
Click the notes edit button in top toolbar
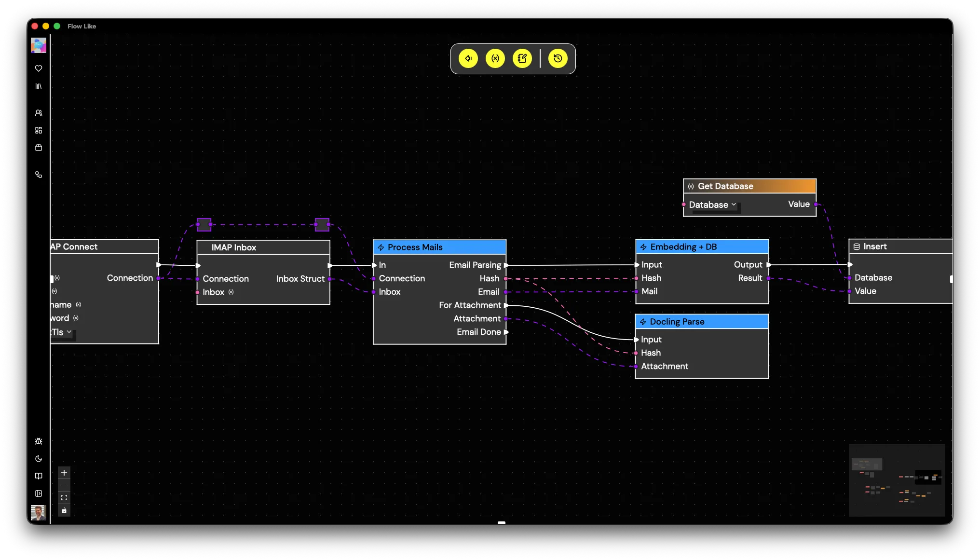coord(522,58)
